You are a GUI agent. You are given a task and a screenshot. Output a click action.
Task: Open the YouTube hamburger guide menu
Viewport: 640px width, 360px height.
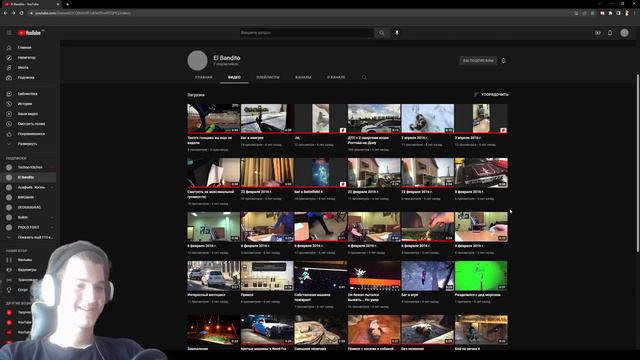point(9,33)
